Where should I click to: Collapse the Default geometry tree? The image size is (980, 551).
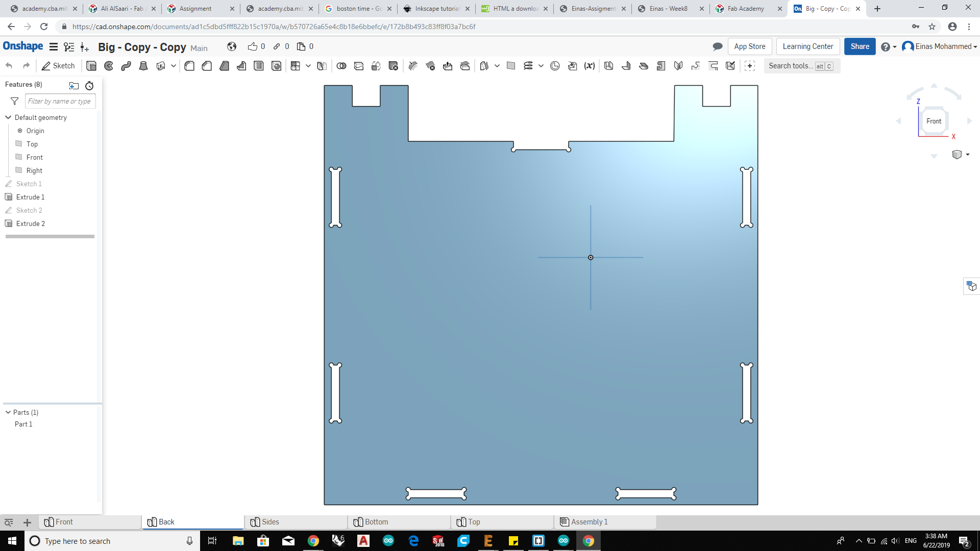[8, 117]
